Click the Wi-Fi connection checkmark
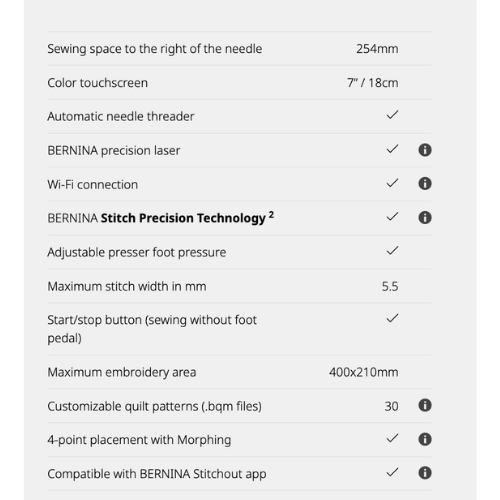Screen dimensions: 500x500 click(x=392, y=183)
